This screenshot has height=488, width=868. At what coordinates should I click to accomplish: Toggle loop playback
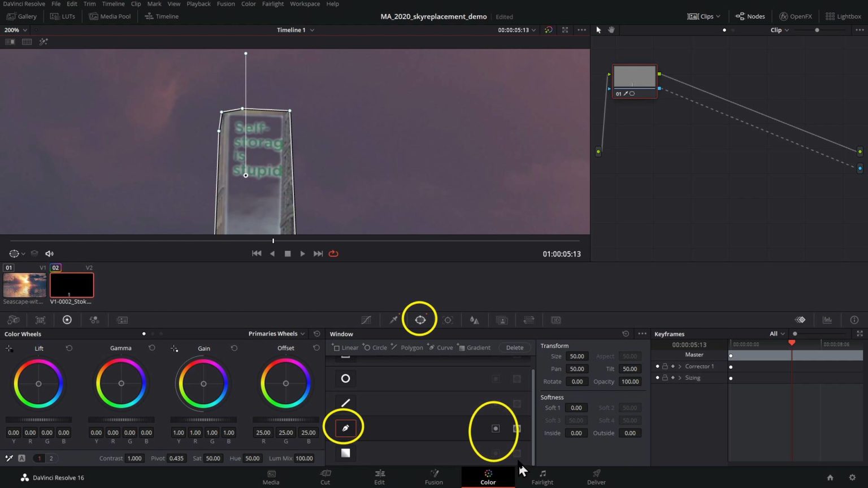(x=333, y=253)
